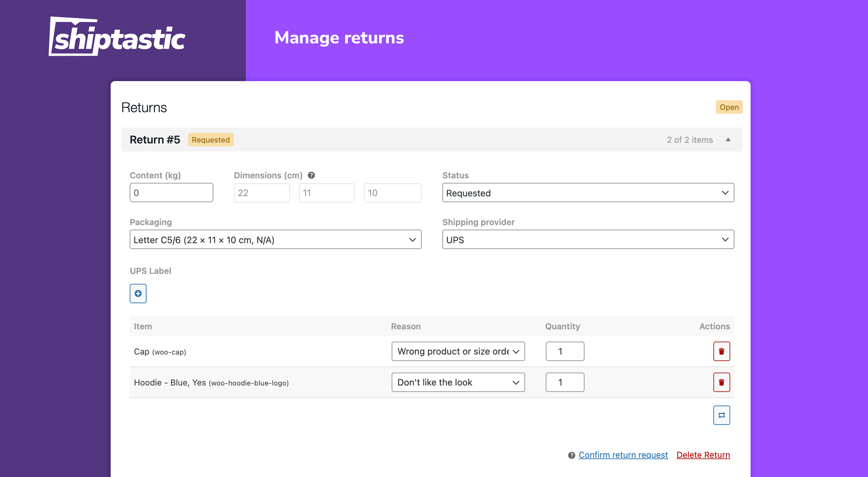Image resolution: width=868 pixels, height=477 pixels.
Task: Collapse the Return #5 section
Action: click(x=728, y=139)
